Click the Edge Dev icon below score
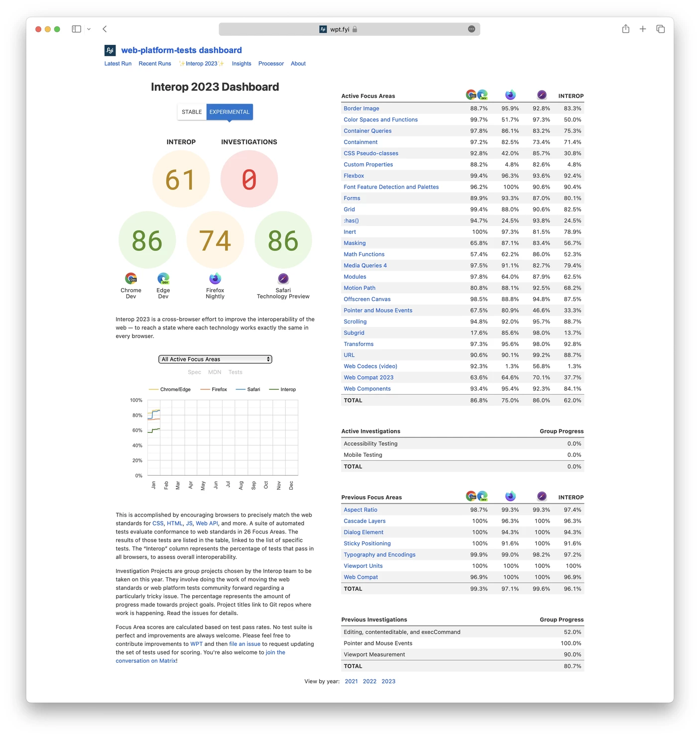This screenshot has height=734, width=700. (163, 278)
